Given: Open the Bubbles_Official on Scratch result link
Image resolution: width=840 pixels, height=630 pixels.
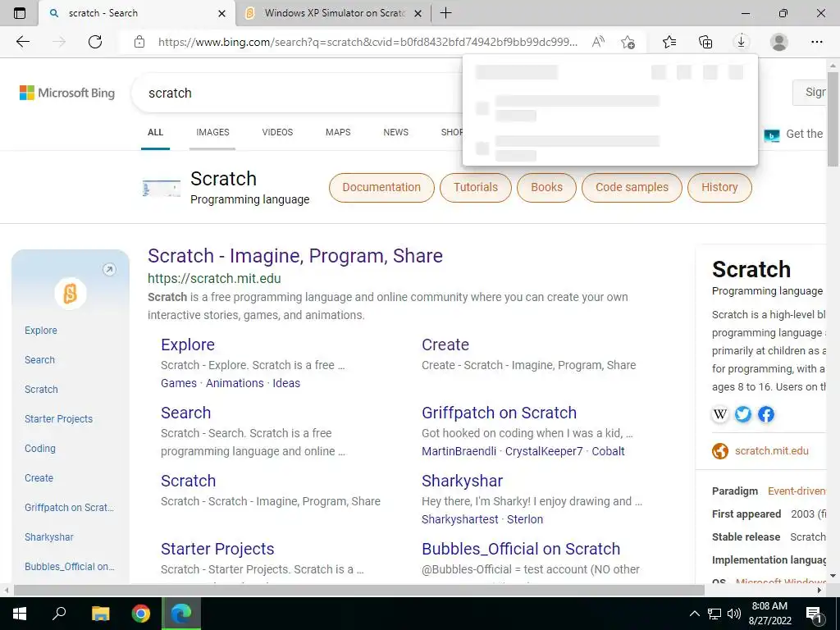Looking at the screenshot, I should point(521,549).
